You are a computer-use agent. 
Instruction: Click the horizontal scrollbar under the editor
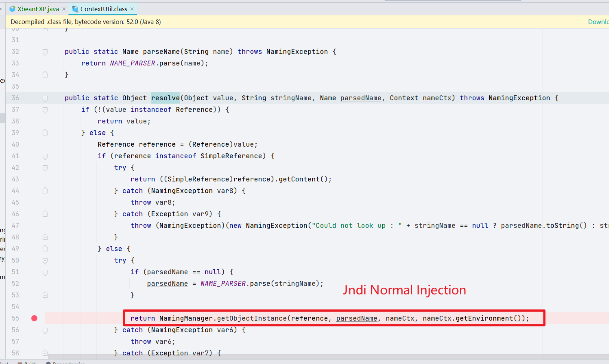tap(299, 357)
